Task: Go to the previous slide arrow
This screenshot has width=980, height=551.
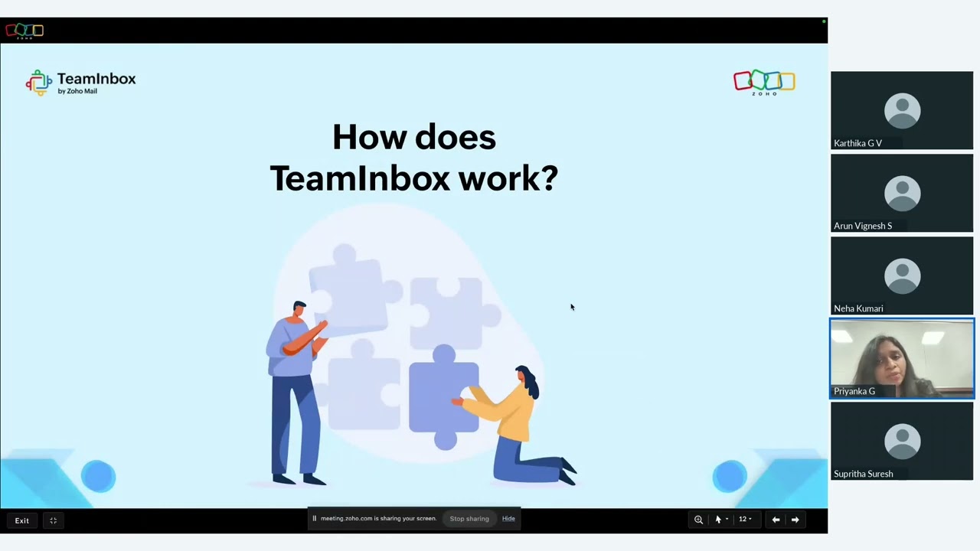Action: coord(776,520)
